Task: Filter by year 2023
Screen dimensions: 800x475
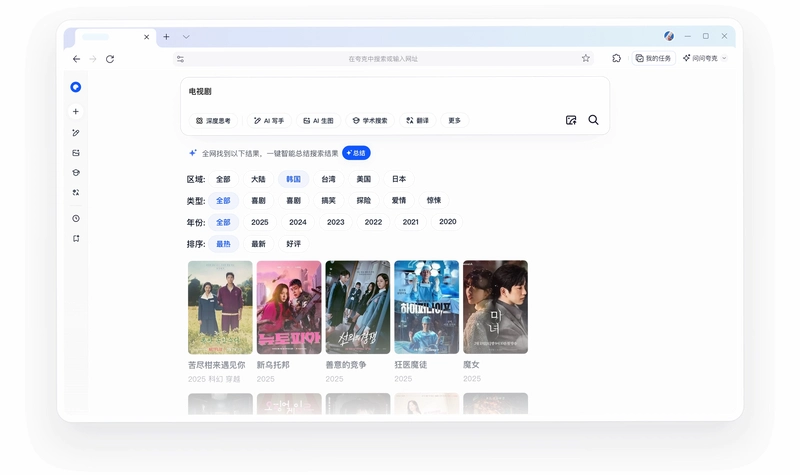Action: tap(336, 222)
